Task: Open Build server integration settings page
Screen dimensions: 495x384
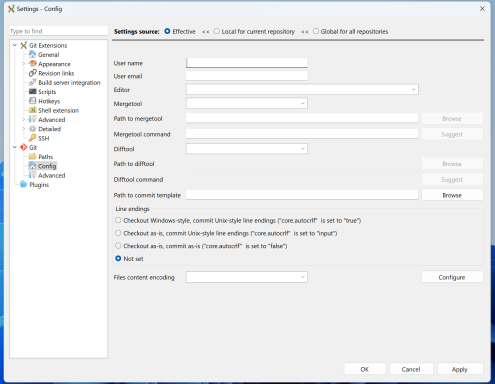Action: [x=69, y=82]
